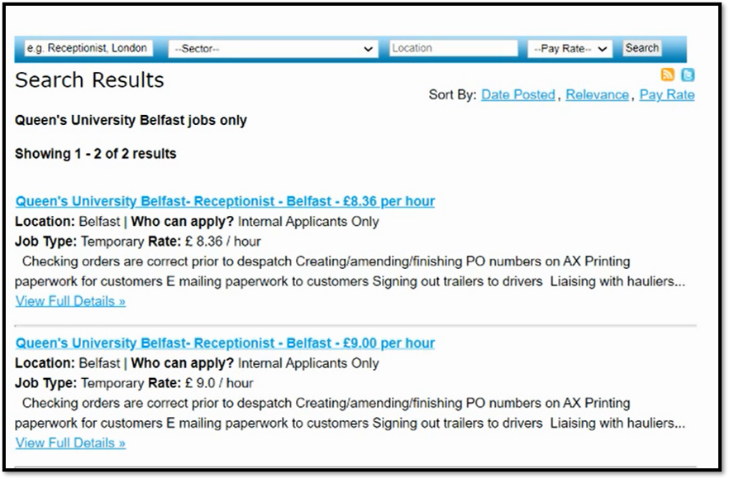Select the 'Rate: £ 9.0 / hour' text
Screen dimensions: 729x479
[x=200, y=383]
